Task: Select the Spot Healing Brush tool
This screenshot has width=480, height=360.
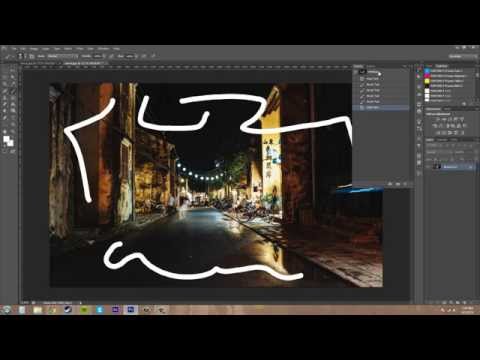Action: (x=6, y=91)
